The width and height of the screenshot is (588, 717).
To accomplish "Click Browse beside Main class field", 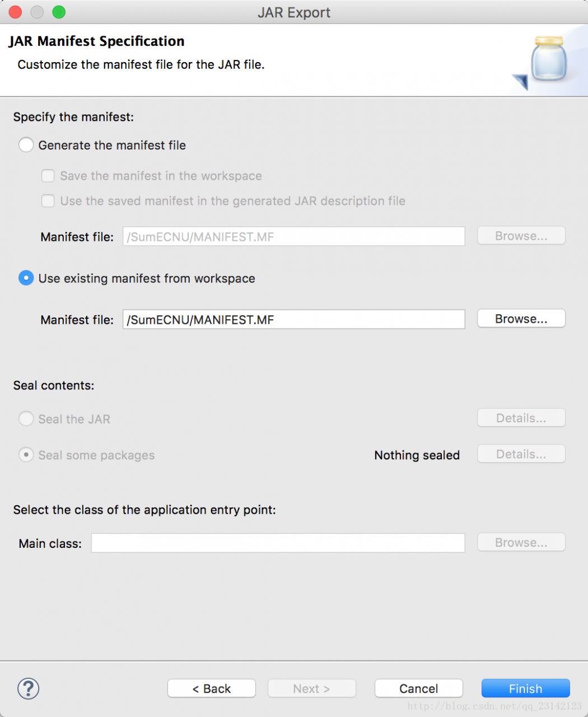I will coord(521,542).
